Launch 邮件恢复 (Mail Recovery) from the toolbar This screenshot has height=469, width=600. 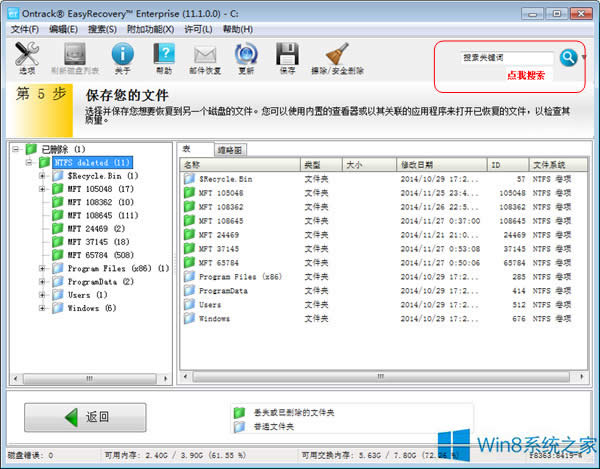coord(205,58)
